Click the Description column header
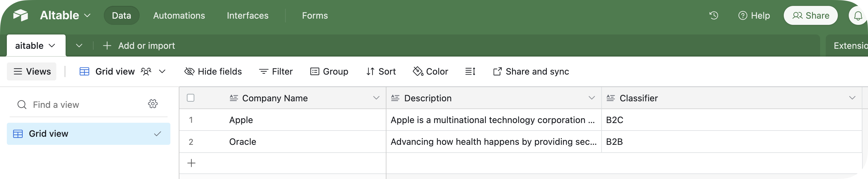The image size is (868, 179). pos(494,98)
